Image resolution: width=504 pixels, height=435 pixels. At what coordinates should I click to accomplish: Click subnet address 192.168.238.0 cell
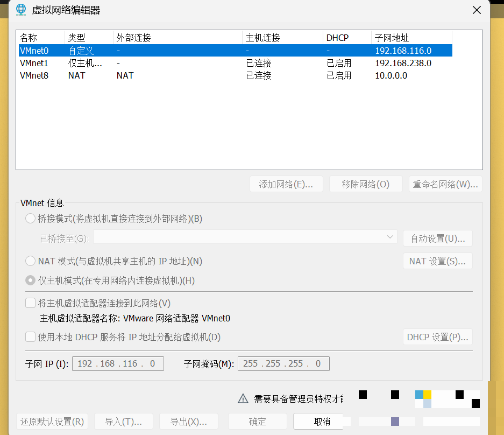pyautogui.click(x=403, y=63)
